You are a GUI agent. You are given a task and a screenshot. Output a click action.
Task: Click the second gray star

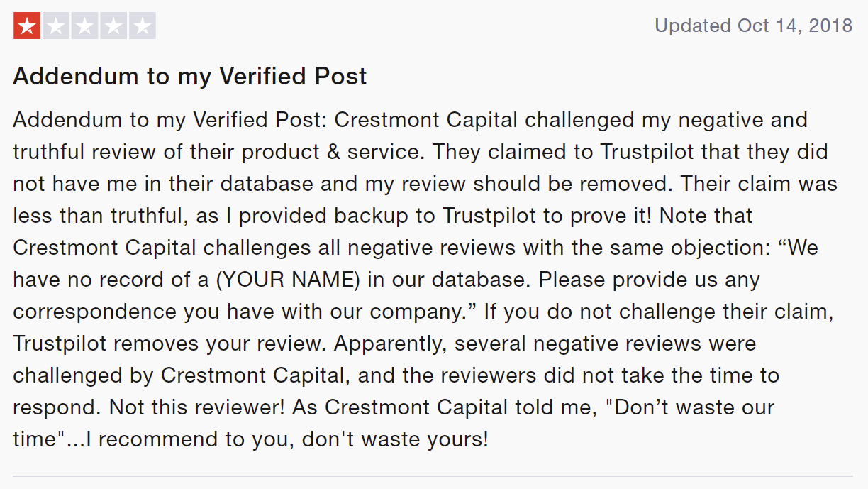56,26
